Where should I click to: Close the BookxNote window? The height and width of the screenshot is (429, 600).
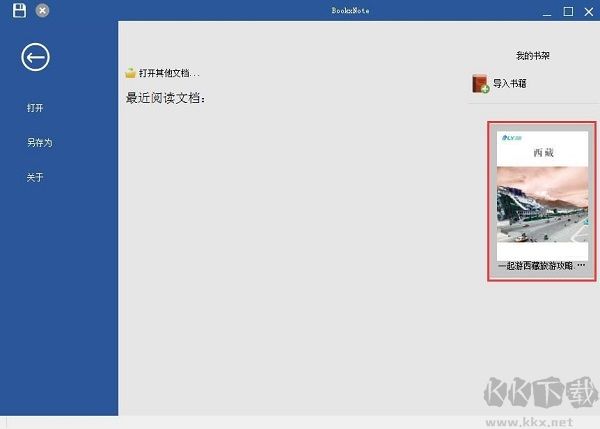(589, 12)
